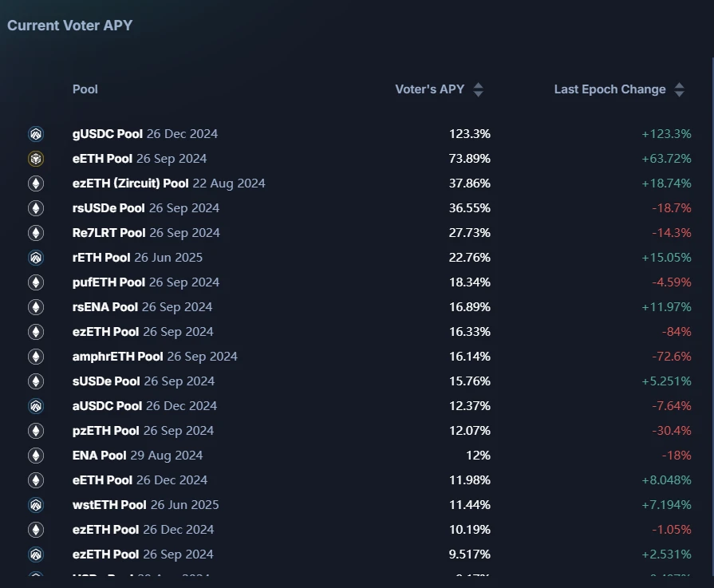Click the icon next to wstETH Pool
Screen dimensions: 714x588
(36, 505)
